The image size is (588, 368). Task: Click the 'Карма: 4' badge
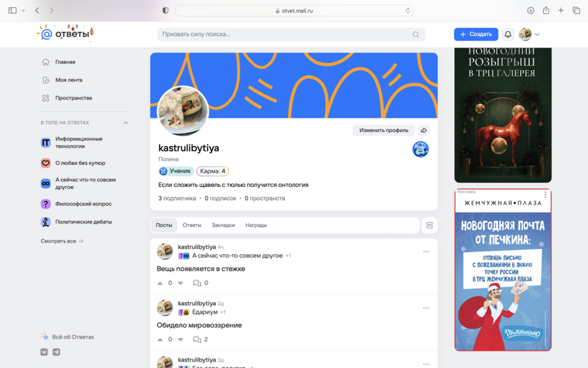point(212,171)
